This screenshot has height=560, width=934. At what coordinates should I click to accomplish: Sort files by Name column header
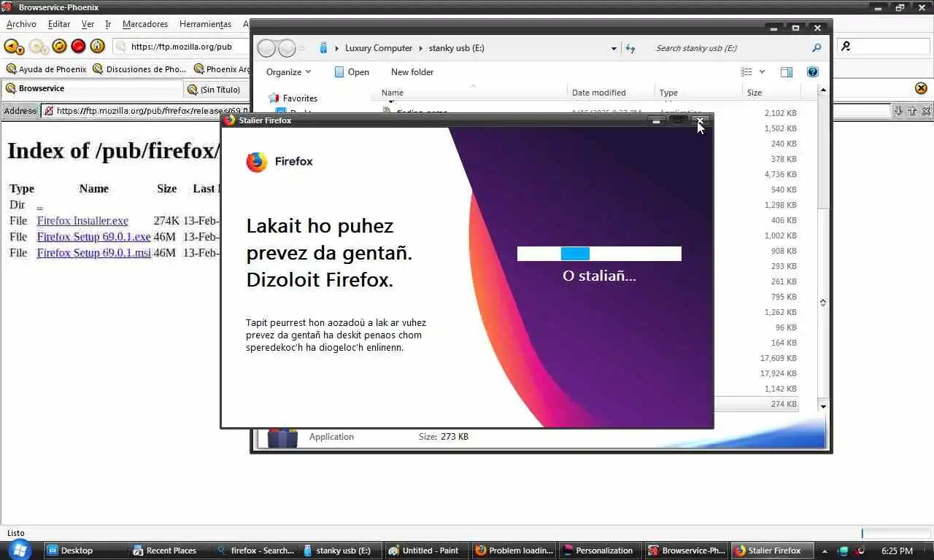[x=471, y=93]
